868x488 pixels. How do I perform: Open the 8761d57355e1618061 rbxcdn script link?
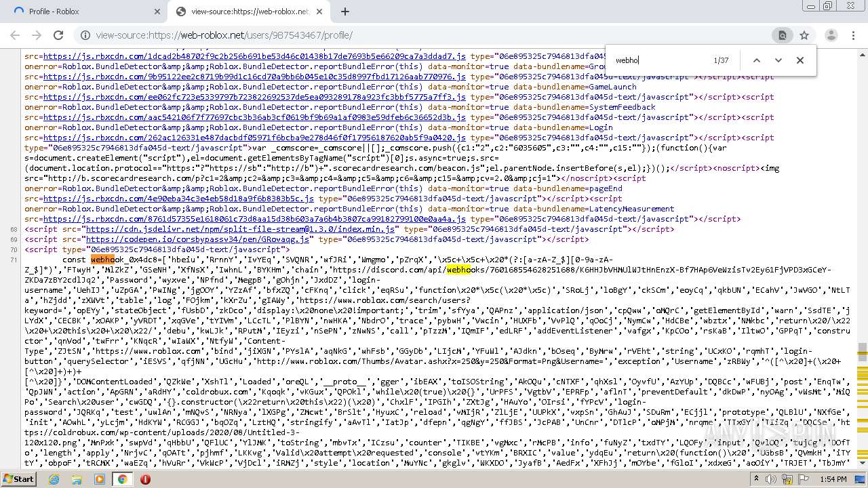(x=254, y=219)
